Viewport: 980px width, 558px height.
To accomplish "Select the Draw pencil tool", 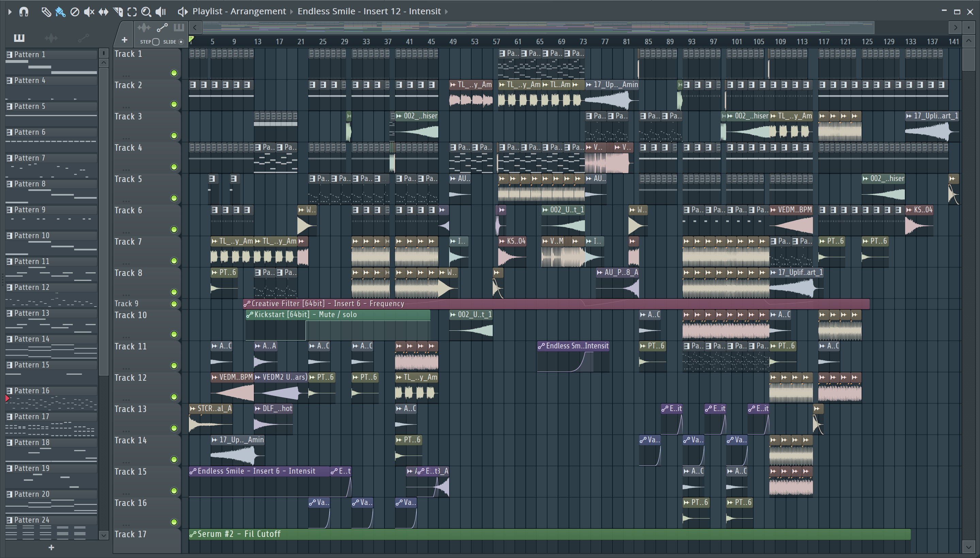I will click(x=46, y=12).
